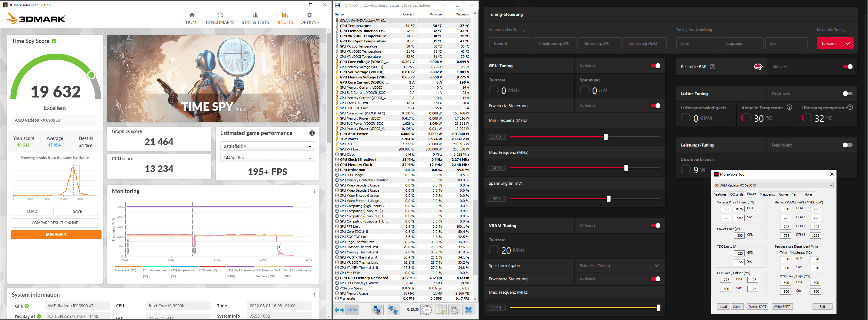Viewport: 868px width, 320px height.
Task: Click the HWiNFO networked monitors icon
Action: 392,310
